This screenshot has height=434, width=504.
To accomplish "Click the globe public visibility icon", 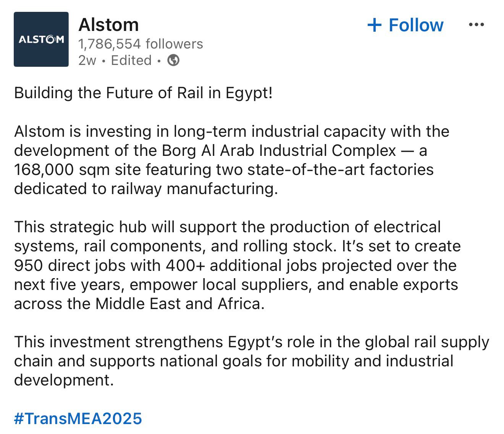I will (173, 60).
